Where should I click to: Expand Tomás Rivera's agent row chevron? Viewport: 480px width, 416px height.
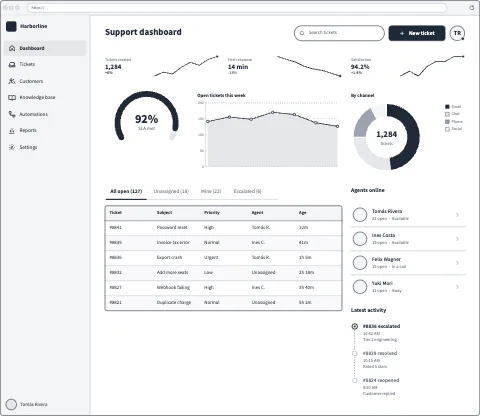point(457,215)
